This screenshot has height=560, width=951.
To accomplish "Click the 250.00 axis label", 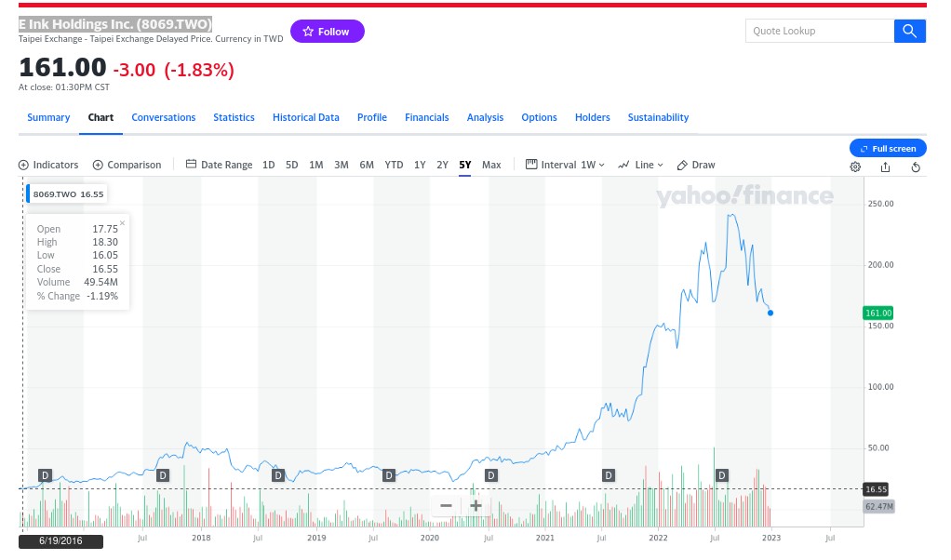I will click(880, 204).
